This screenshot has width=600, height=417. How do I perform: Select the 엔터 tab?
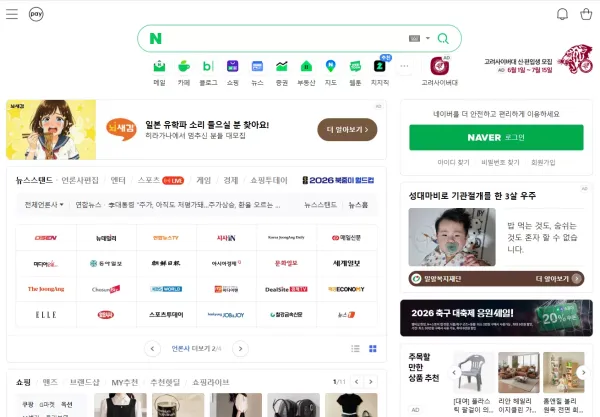[118, 180]
